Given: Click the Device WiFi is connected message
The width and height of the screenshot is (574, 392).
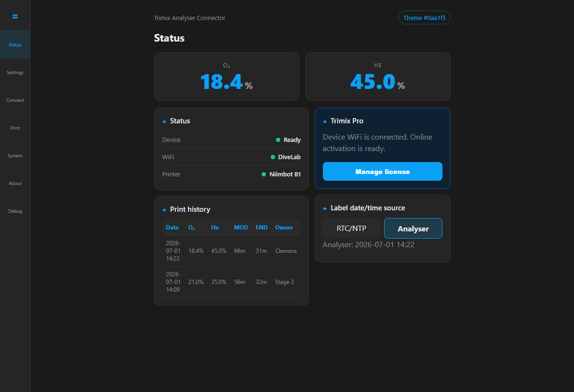Looking at the screenshot, I should point(377,142).
